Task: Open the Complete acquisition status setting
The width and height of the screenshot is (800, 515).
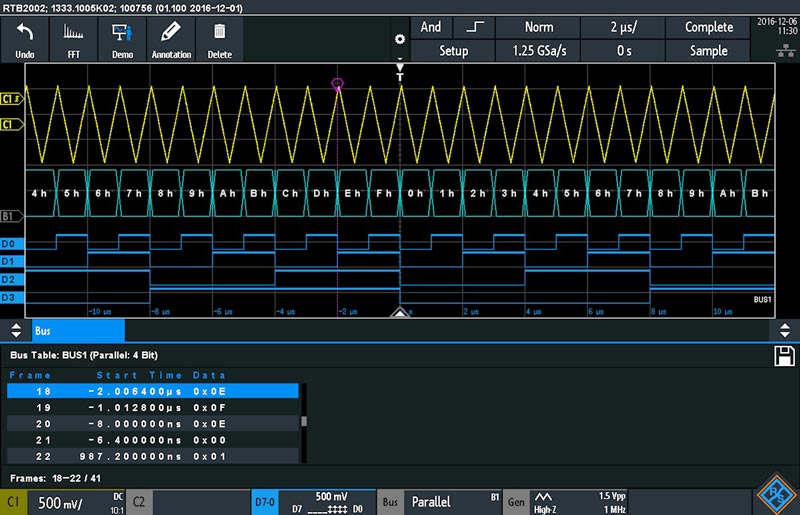Action: tap(709, 27)
